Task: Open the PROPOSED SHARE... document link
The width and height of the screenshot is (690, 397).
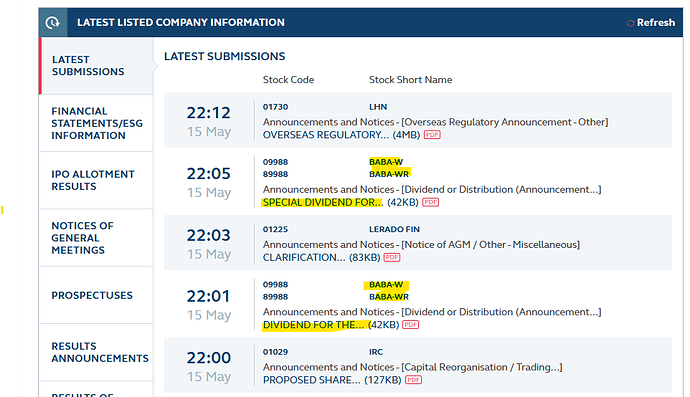Action: [312, 380]
